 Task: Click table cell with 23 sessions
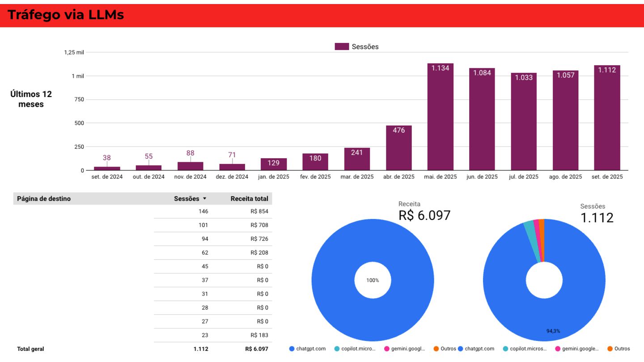pos(205,335)
